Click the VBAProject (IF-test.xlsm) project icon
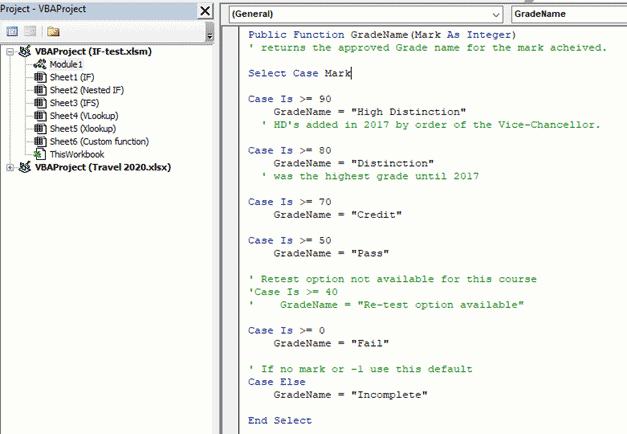The image size is (627, 434). click(x=25, y=50)
